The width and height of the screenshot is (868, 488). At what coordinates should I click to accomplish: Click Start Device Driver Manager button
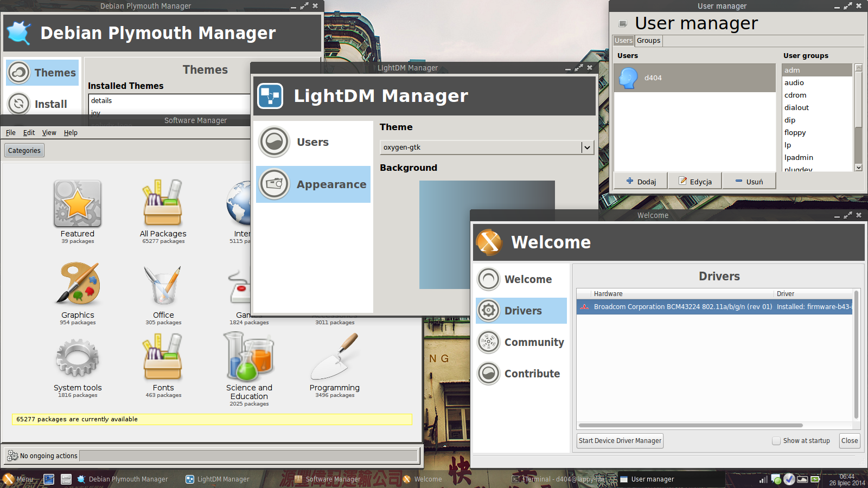click(x=620, y=441)
